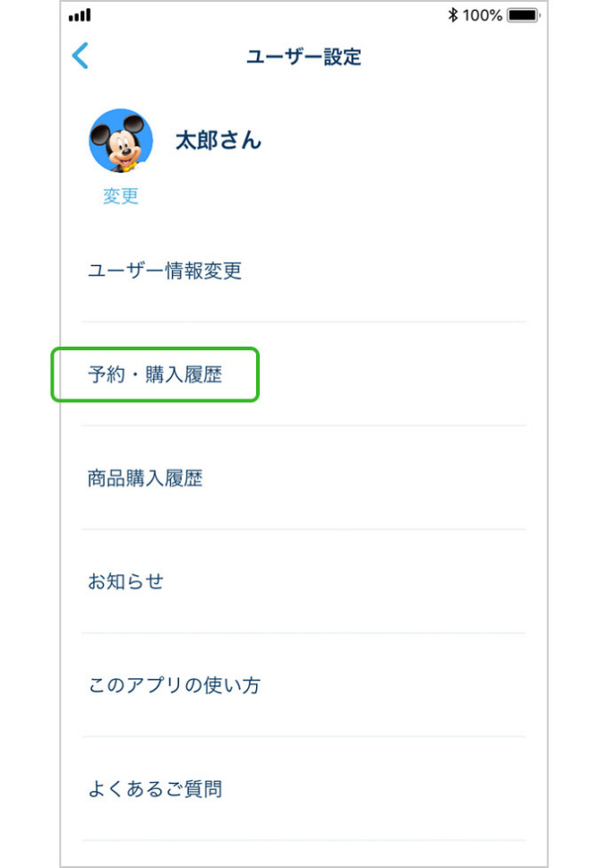Open 商品購入履歴 from the menu

pos(145,478)
